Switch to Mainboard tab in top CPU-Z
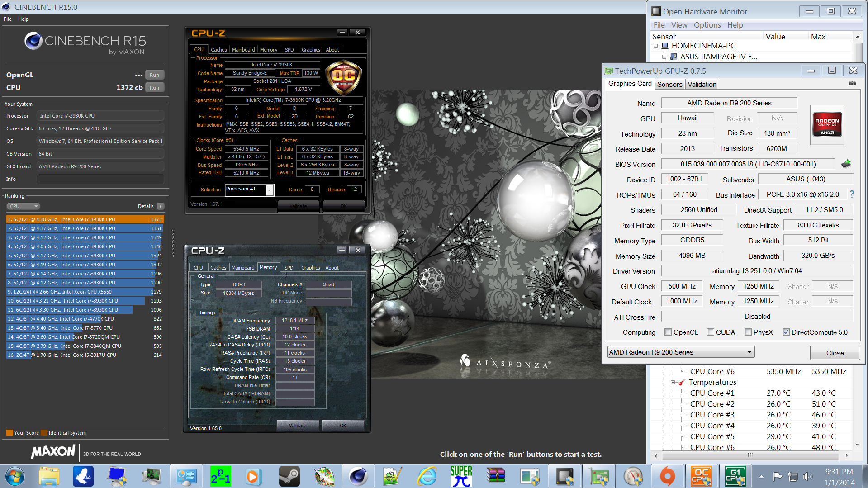The height and width of the screenshot is (488, 868). (243, 50)
